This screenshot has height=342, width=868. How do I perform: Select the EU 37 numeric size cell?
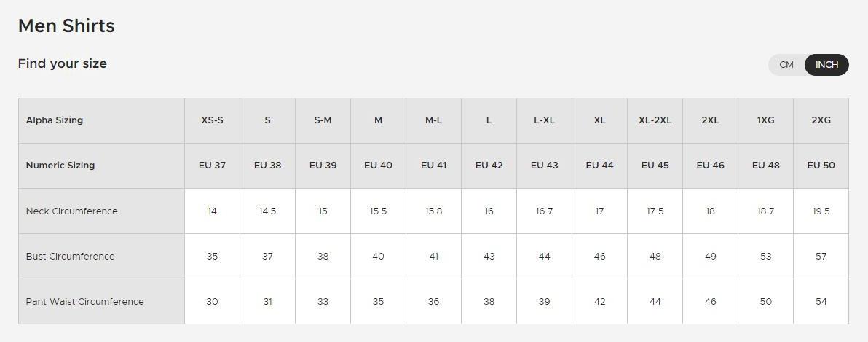pos(212,166)
